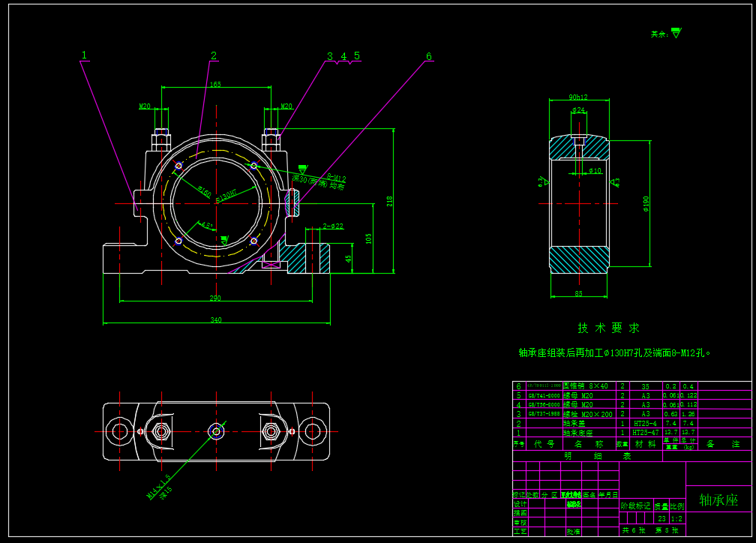Select the 90h12 width dimension
The image size is (756, 543).
point(578,97)
